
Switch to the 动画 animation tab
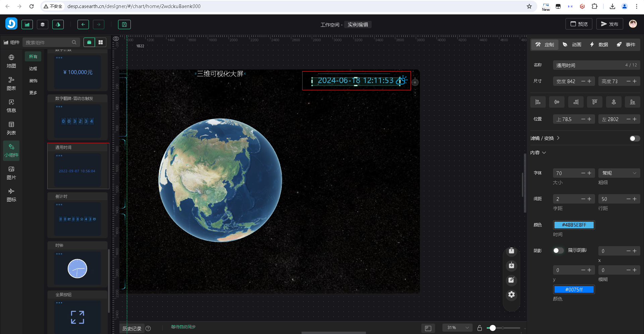(572, 45)
